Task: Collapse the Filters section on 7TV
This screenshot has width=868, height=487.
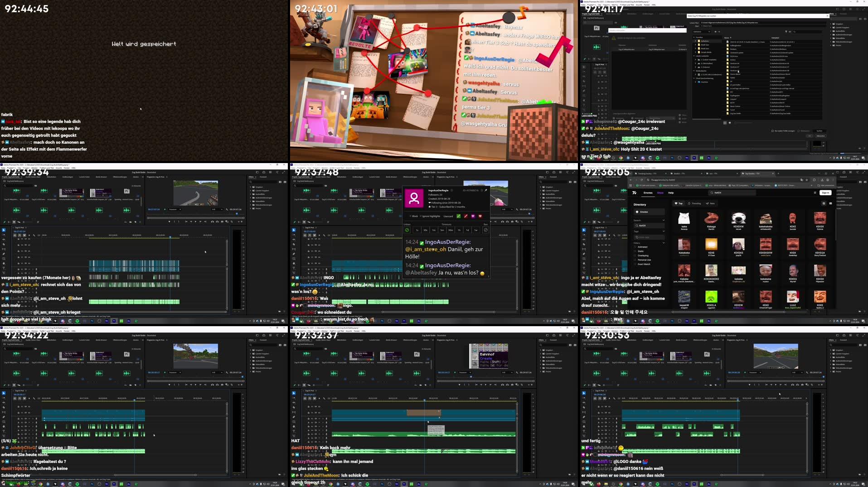Action: tap(664, 242)
